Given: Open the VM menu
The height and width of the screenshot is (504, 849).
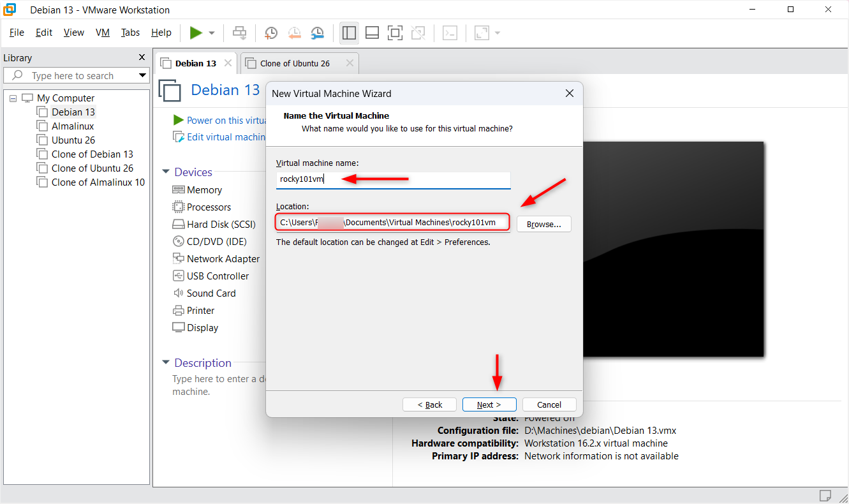Looking at the screenshot, I should (103, 33).
